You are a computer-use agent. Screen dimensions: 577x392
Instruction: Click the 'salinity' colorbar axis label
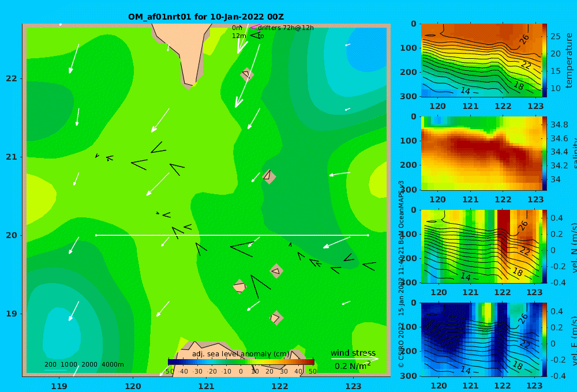click(x=574, y=154)
